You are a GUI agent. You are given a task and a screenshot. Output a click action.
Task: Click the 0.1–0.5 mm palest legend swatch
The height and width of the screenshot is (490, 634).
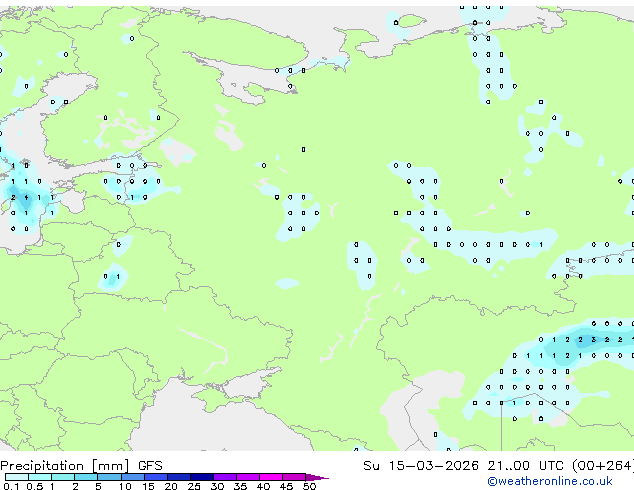[17, 477]
